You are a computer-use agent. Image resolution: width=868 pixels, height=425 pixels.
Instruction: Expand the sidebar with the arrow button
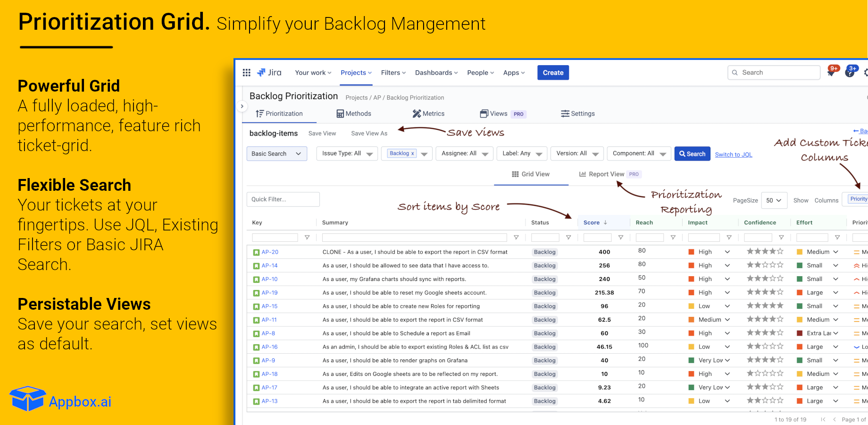click(242, 106)
